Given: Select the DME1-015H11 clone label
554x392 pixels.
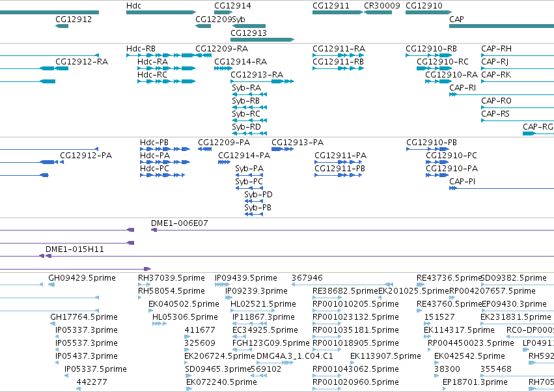Looking at the screenshot, I should click(x=75, y=249).
